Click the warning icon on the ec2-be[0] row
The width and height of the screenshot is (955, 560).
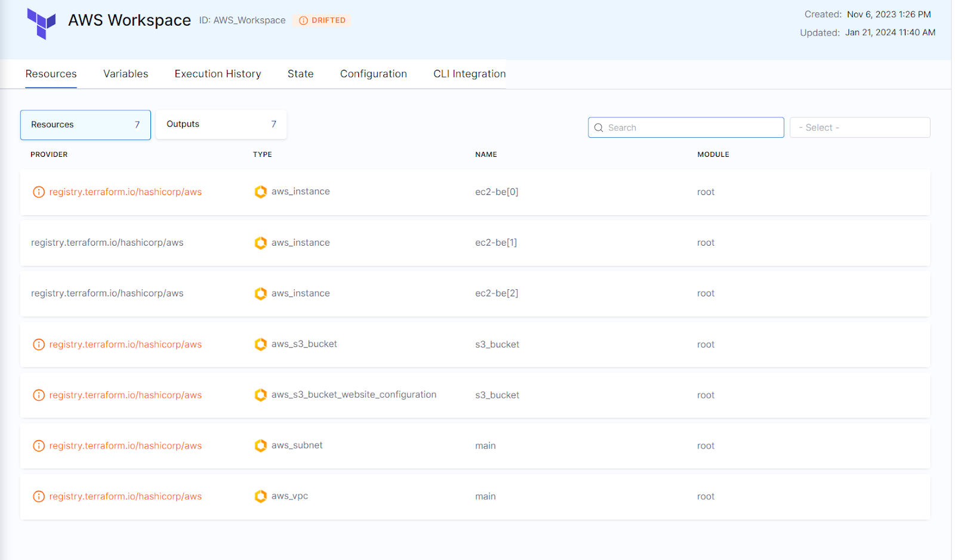[39, 192]
